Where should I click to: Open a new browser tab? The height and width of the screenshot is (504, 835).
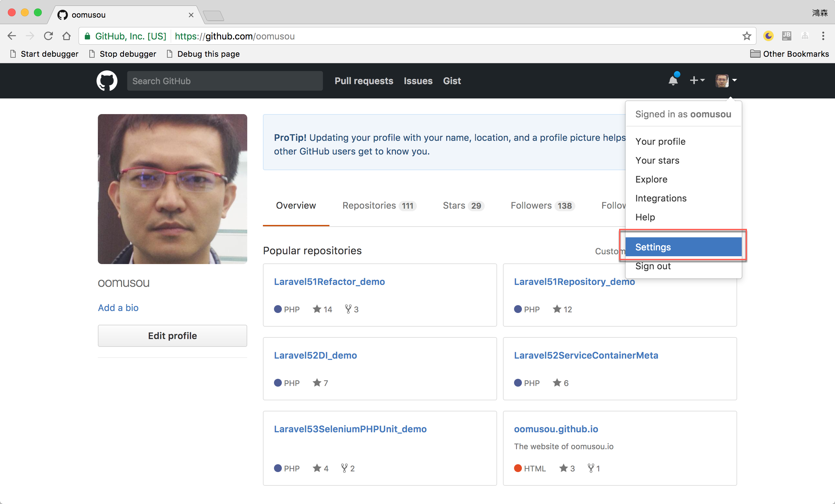[x=213, y=16]
